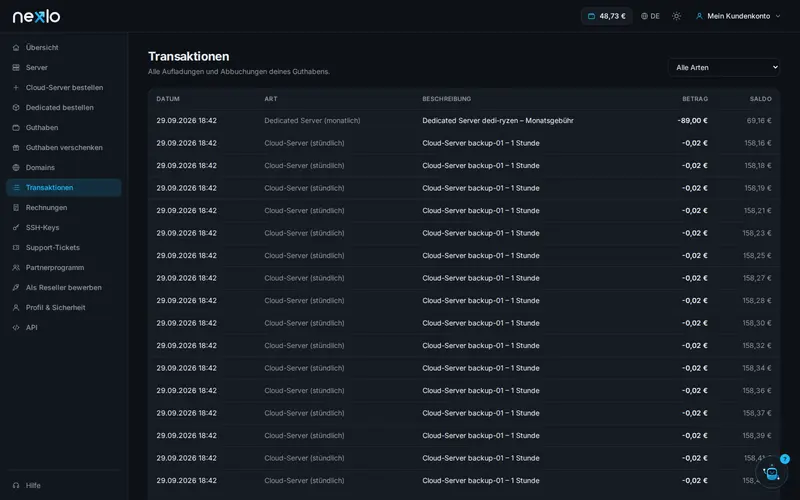Click the nexlo logo
This screenshot has height=500, width=800.
click(36, 16)
